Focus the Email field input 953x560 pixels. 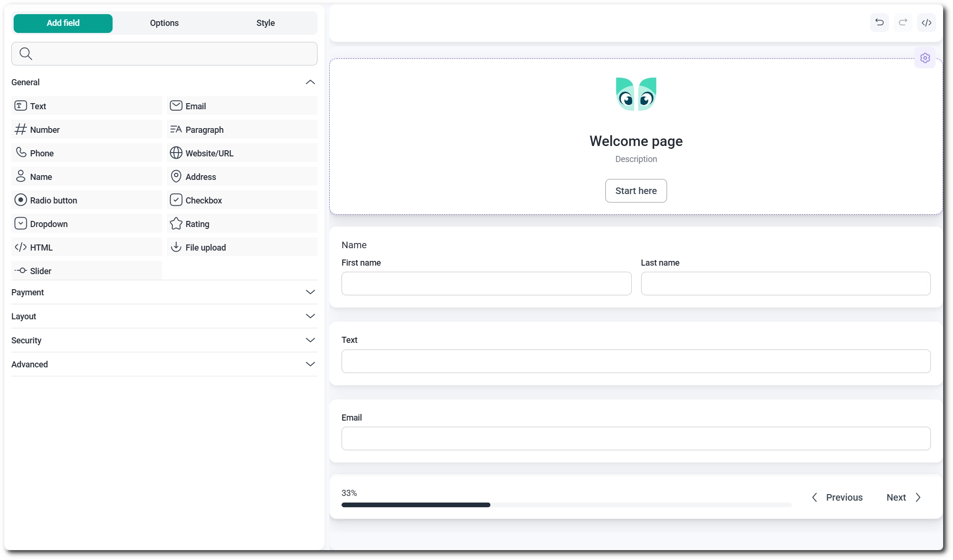pos(636,438)
